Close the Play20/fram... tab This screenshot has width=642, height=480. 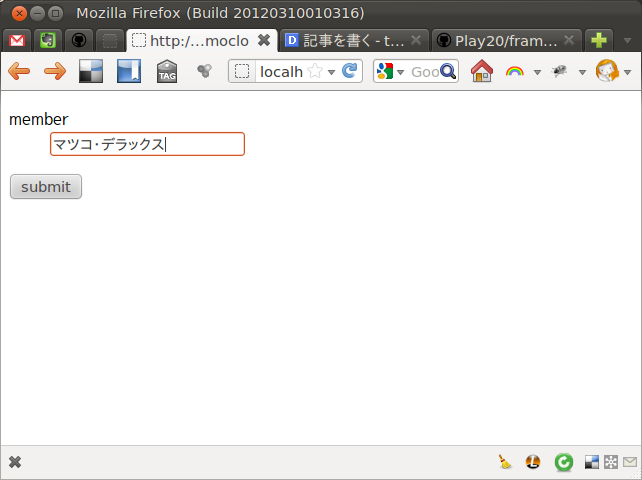pos(569,40)
